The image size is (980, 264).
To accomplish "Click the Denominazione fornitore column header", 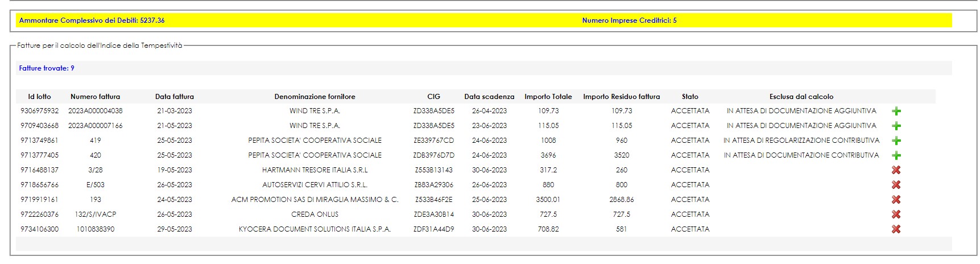I will tap(315, 97).
